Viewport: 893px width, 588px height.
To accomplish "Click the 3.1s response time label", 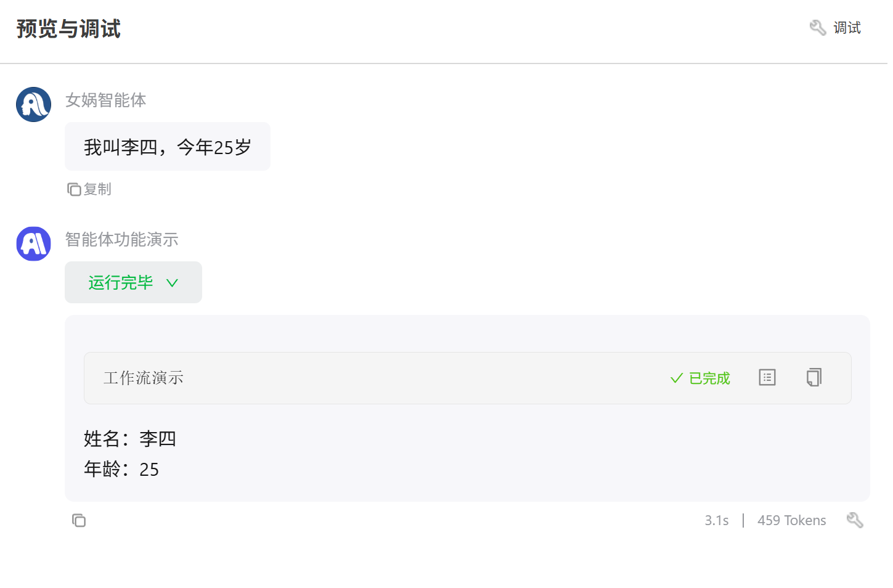I will click(x=716, y=521).
